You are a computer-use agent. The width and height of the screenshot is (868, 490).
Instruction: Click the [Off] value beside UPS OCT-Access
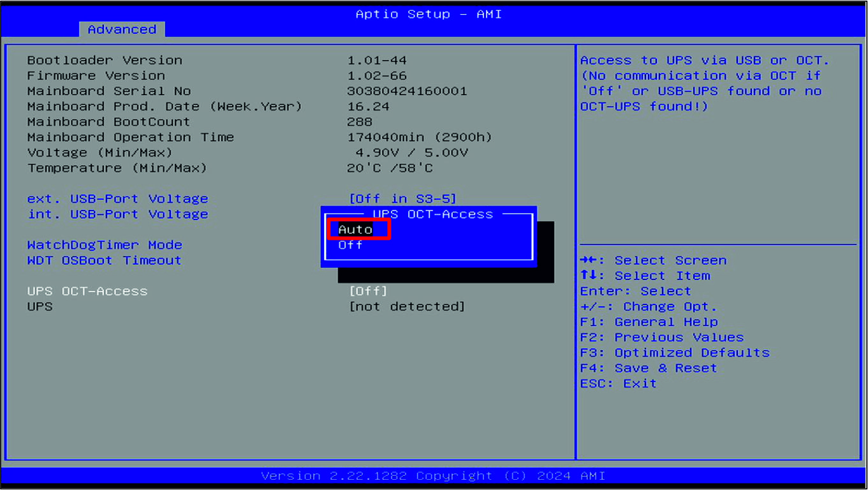point(368,291)
